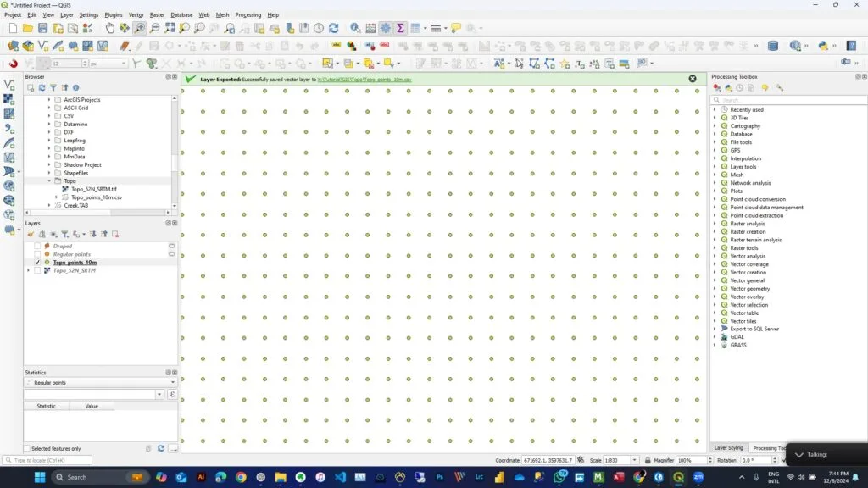
Task: Enable visibility of the Regular points layer
Action: [37, 254]
